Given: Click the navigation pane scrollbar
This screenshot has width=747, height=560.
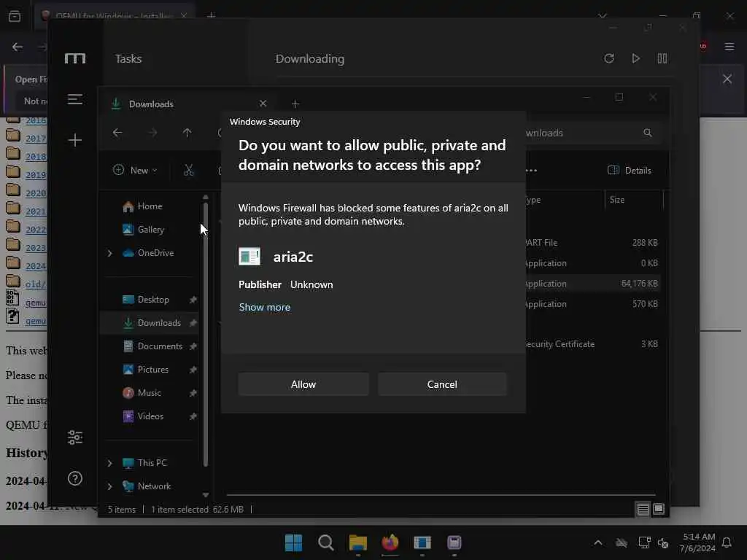Looking at the screenshot, I should [x=206, y=334].
